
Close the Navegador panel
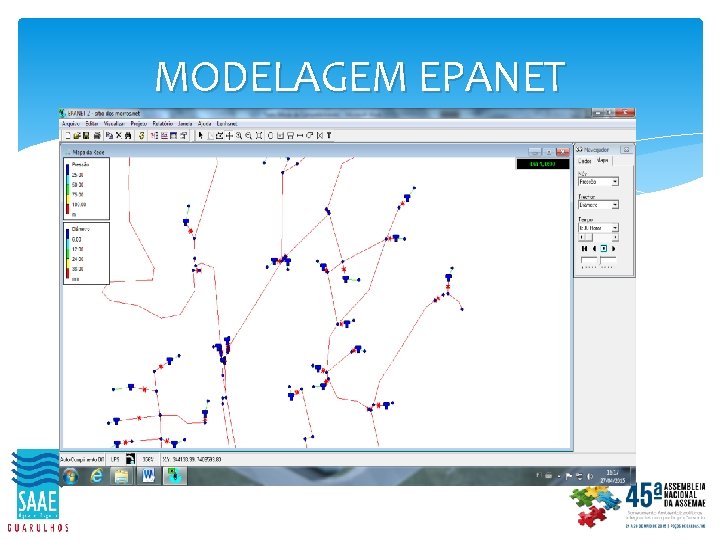pos(626,150)
